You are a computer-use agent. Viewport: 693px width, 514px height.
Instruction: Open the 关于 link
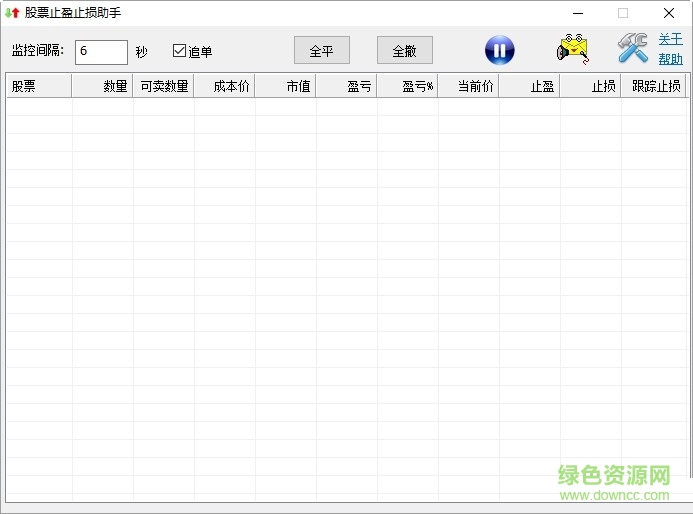(670, 39)
